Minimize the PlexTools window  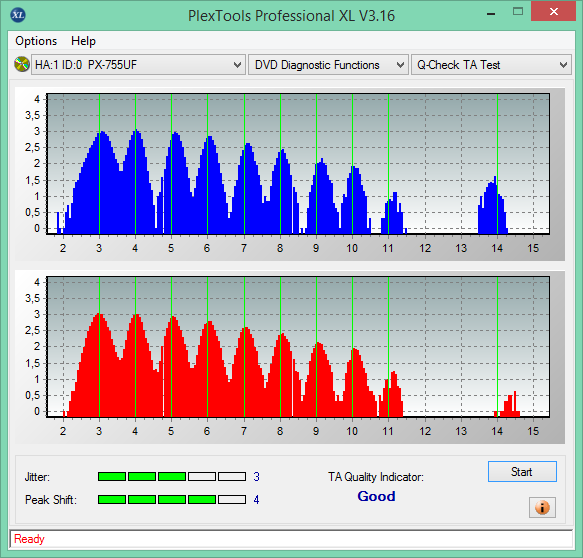click(491, 14)
